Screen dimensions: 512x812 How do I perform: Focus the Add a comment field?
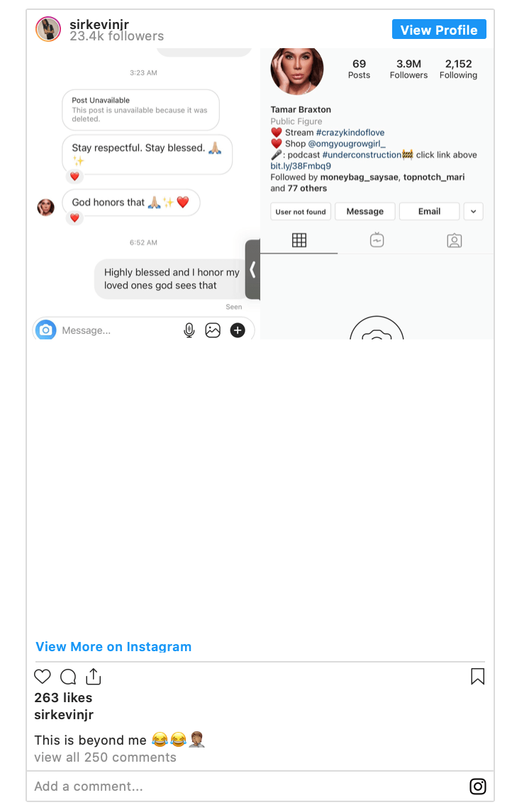[x=249, y=786]
